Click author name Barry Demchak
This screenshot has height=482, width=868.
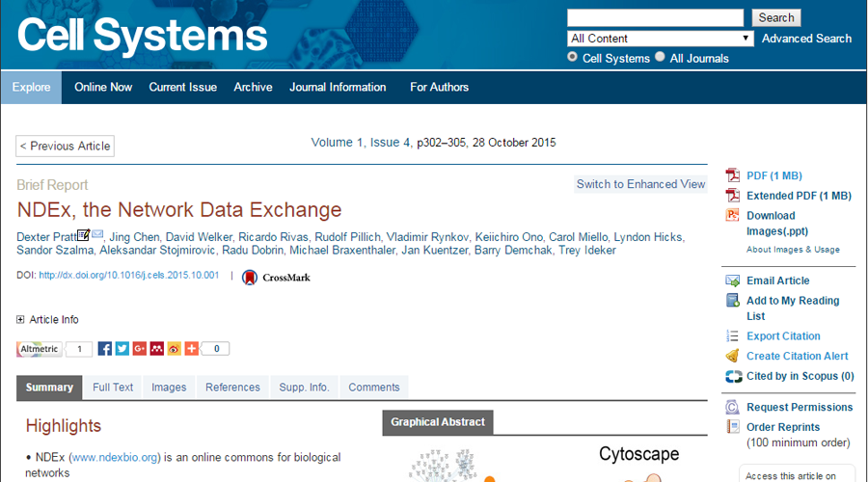(x=513, y=250)
